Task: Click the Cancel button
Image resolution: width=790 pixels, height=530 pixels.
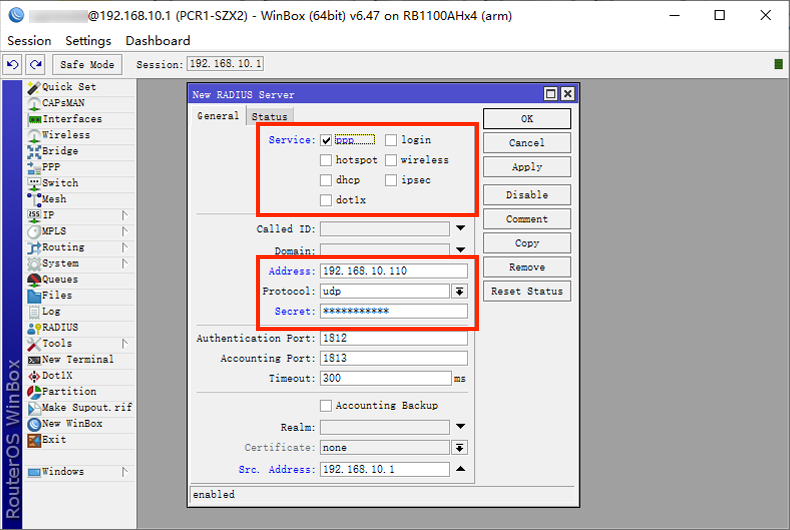Action: coord(527,143)
